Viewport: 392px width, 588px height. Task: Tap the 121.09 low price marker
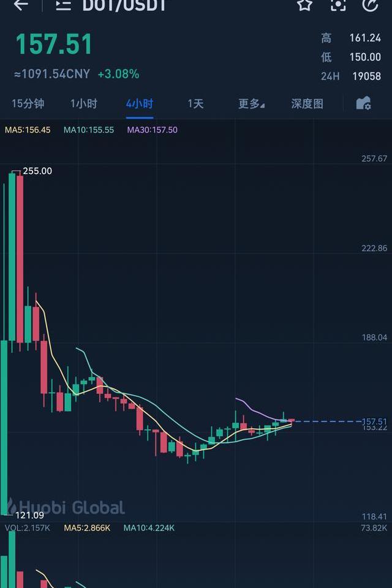coord(29,515)
